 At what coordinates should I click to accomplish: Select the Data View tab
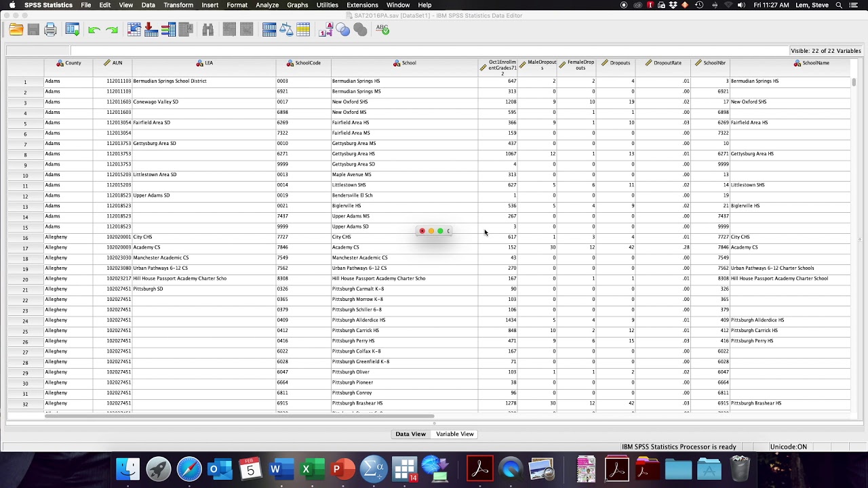[411, 434]
